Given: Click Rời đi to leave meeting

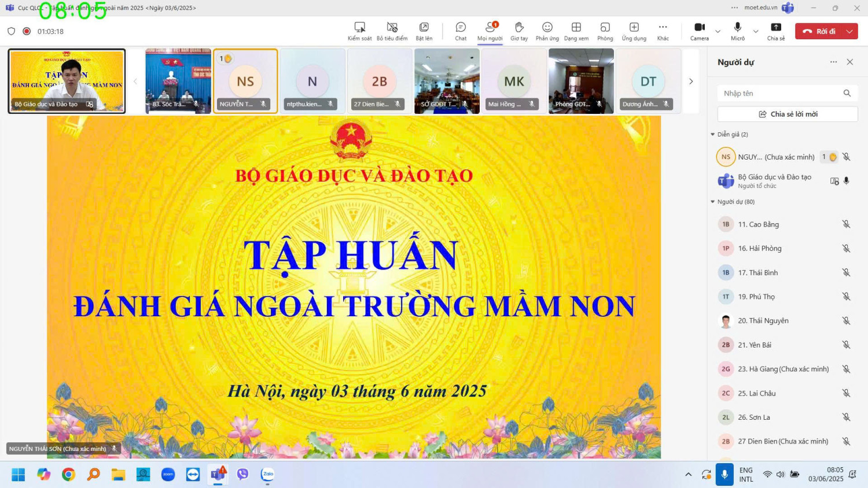Looking at the screenshot, I should pos(819,31).
